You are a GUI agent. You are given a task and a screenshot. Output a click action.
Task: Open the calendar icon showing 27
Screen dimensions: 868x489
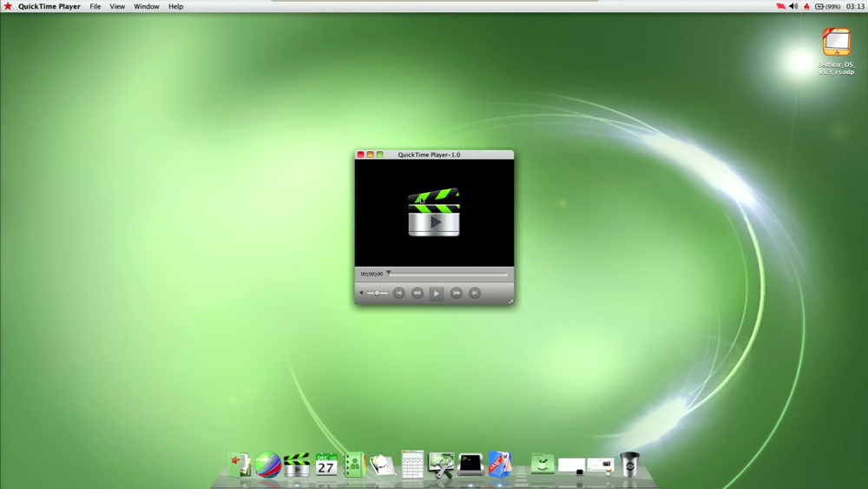326,466
